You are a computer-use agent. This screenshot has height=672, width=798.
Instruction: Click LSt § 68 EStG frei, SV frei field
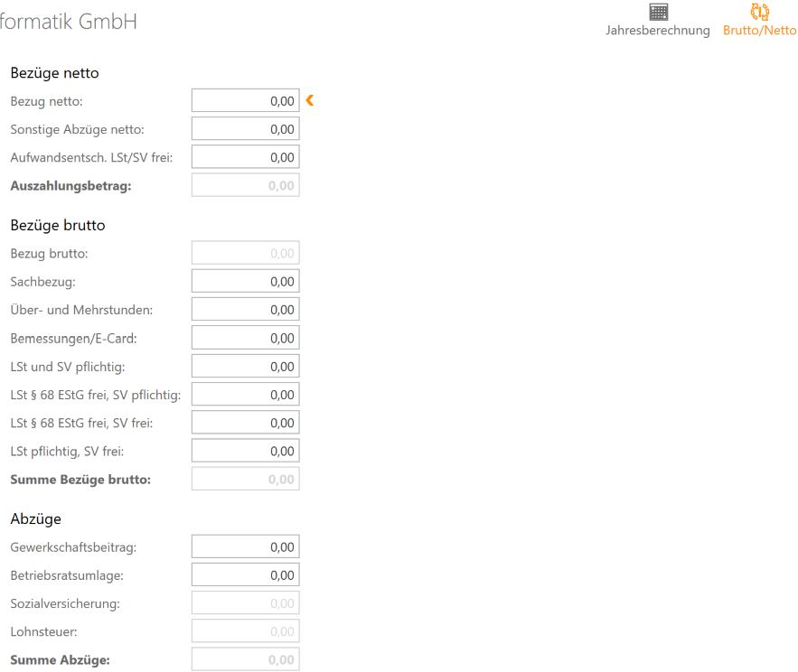tap(245, 423)
